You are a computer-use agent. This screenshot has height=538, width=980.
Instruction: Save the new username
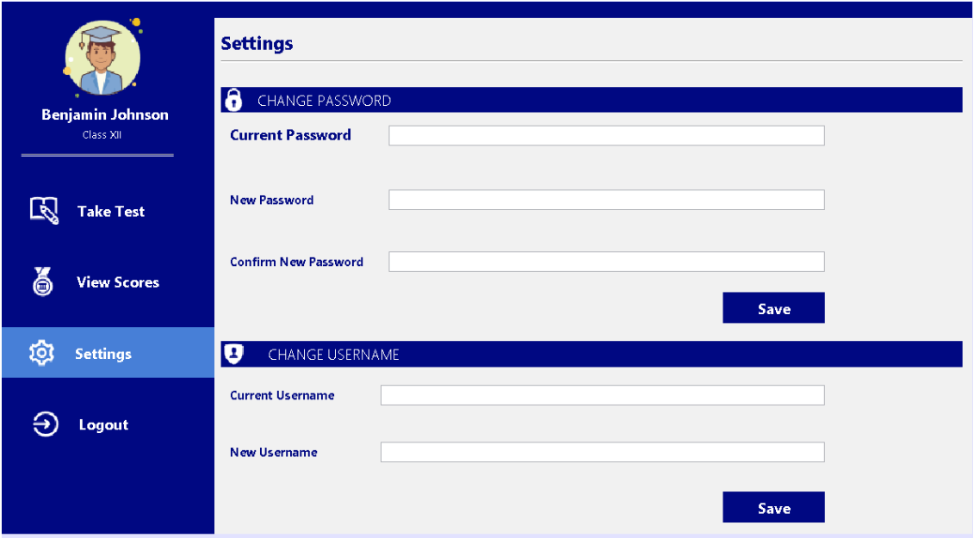coord(773,507)
